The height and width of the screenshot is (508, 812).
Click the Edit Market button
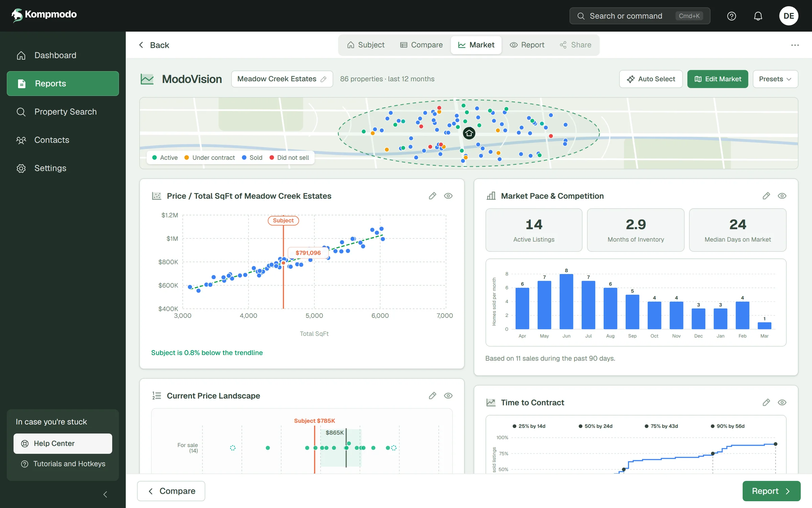(718, 79)
